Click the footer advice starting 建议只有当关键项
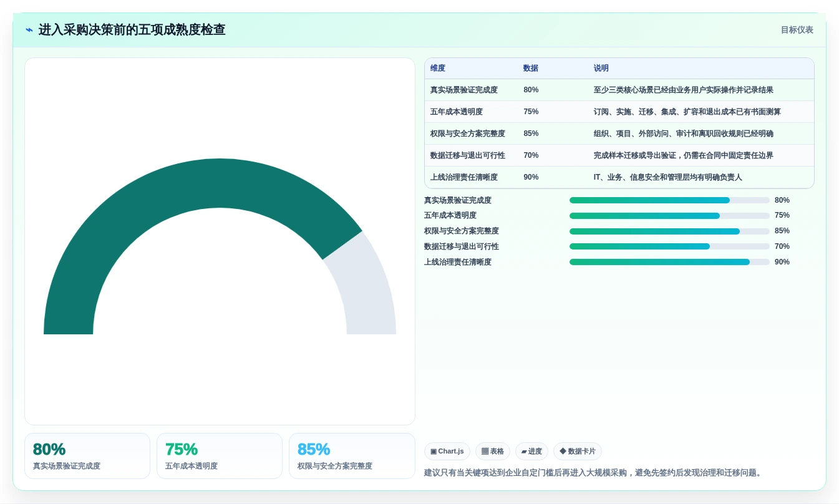This screenshot has width=839, height=504. pyautogui.click(x=594, y=473)
